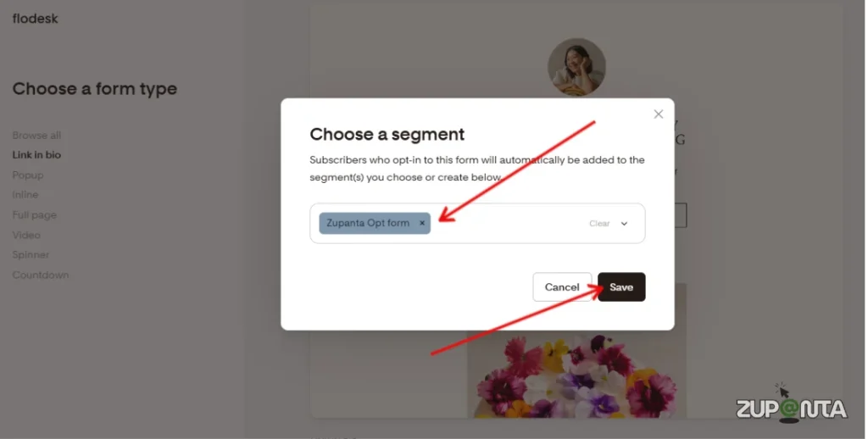Select the Countdown form type
This screenshot has height=439, width=868.
click(41, 275)
